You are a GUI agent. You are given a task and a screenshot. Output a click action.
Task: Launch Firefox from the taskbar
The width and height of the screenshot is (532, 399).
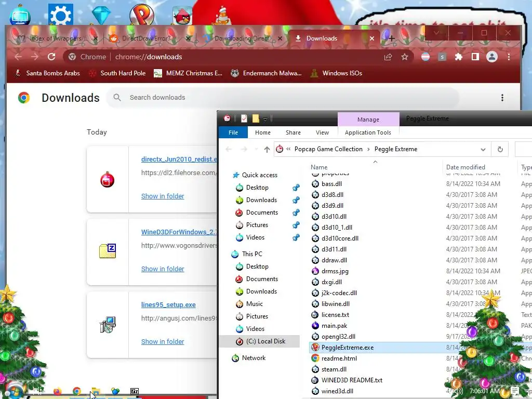tap(58, 392)
